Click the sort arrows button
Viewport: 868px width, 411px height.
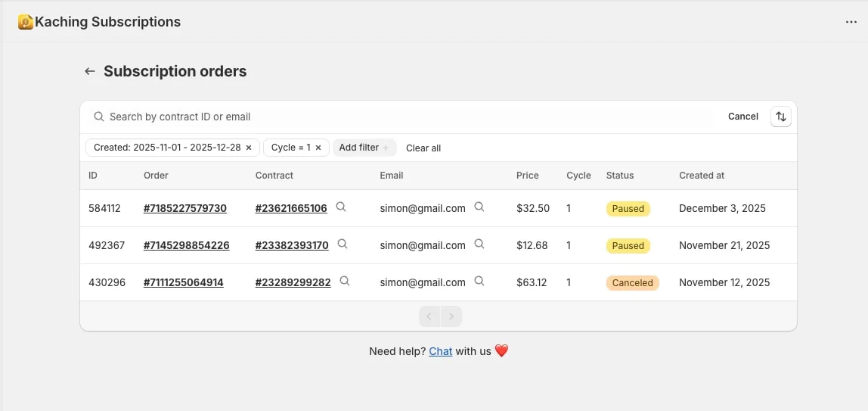[x=780, y=117]
